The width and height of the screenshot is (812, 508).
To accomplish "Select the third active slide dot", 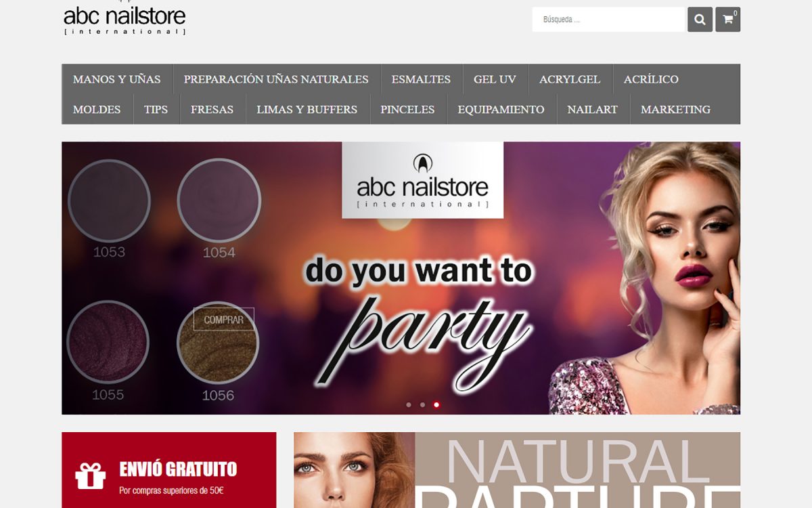I will (x=436, y=405).
